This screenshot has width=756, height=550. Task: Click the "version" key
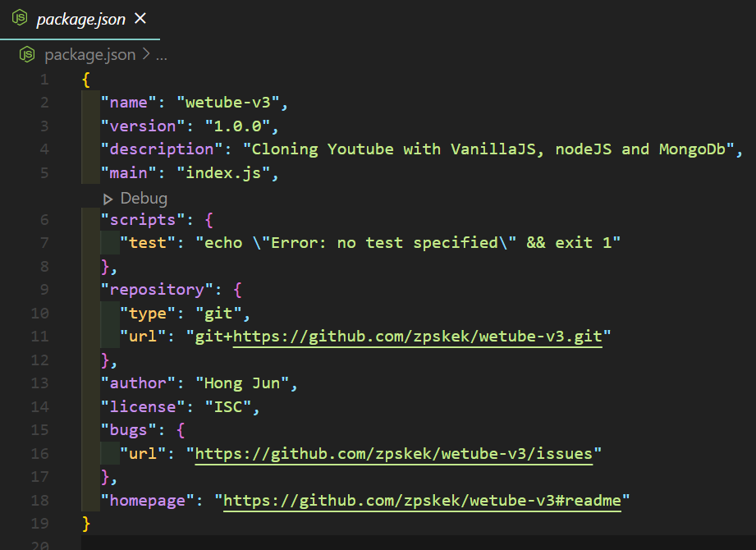tap(143, 126)
